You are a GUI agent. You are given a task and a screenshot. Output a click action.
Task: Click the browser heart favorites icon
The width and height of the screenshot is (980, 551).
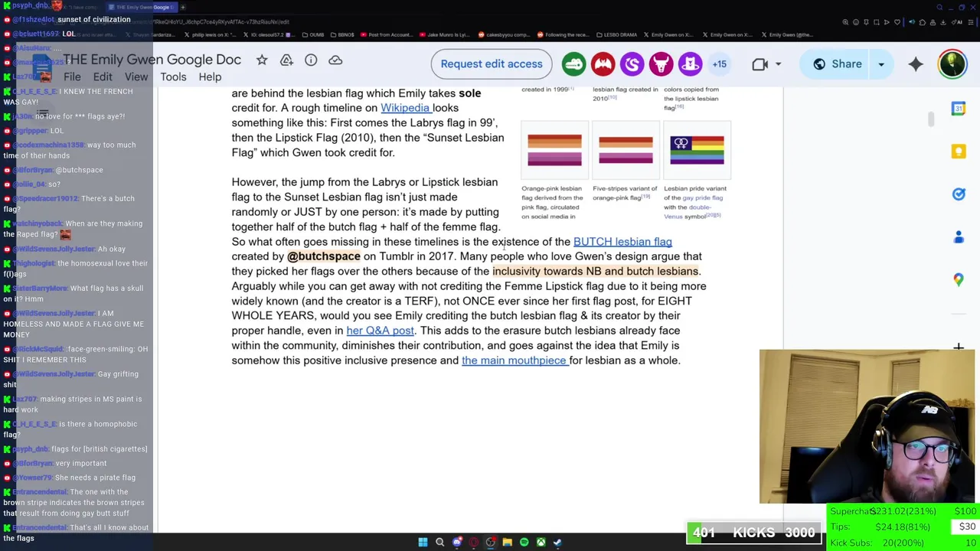897,22
